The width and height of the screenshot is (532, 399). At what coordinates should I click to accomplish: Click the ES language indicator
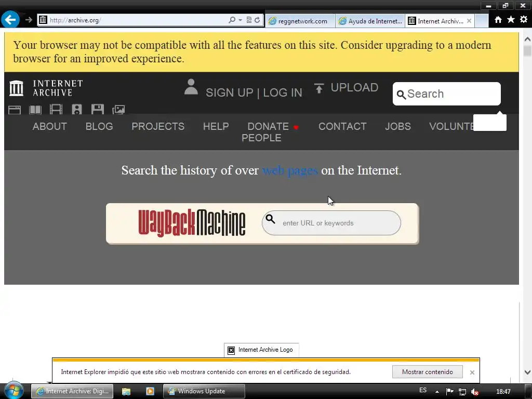[x=423, y=390]
